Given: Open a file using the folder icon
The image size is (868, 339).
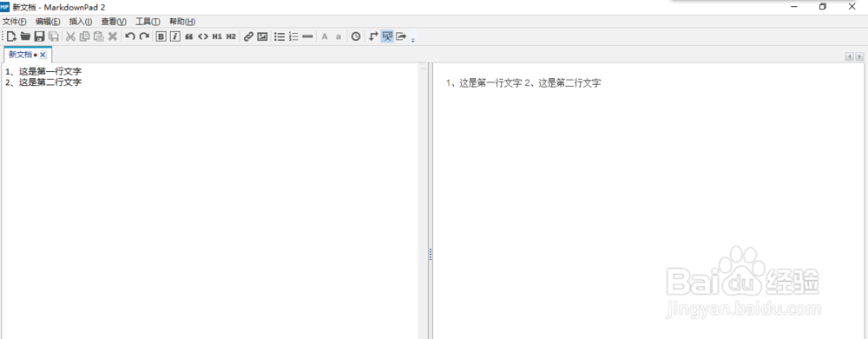Looking at the screenshot, I should (25, 36).
